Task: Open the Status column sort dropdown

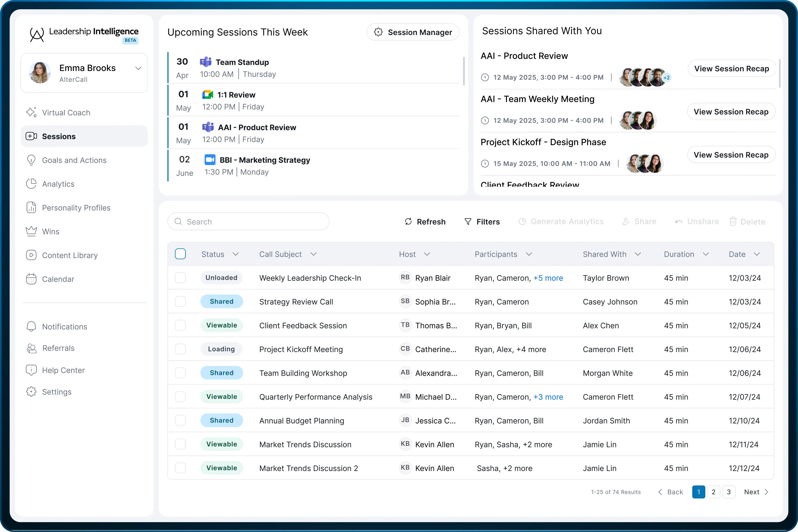Action: pyautogui.click(x=235, y=254)
